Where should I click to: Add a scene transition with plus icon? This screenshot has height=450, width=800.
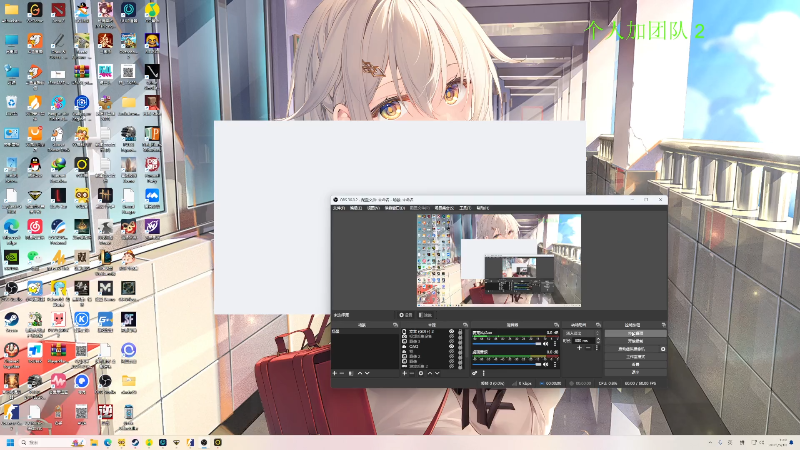pos(579,347)
